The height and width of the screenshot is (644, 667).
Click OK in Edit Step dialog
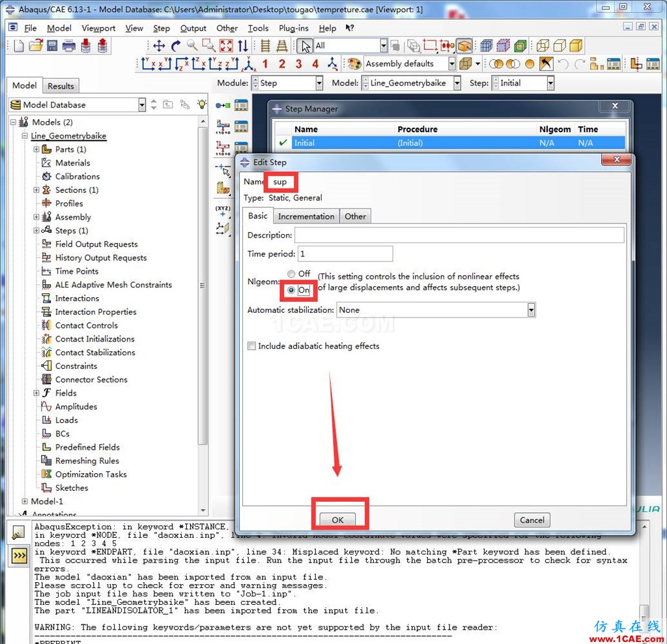(338, 520)
